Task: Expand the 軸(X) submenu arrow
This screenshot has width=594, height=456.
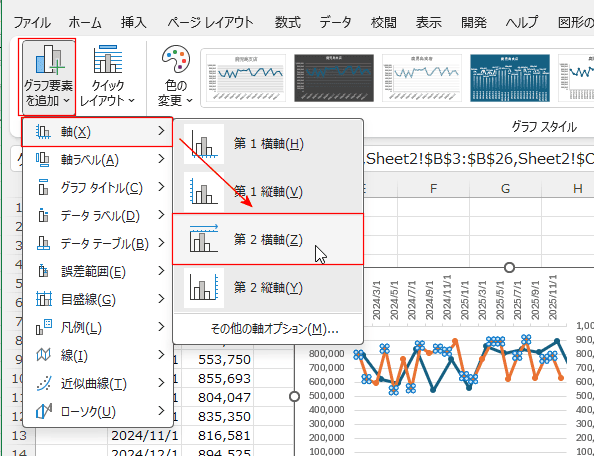Action: click(162, 131)
